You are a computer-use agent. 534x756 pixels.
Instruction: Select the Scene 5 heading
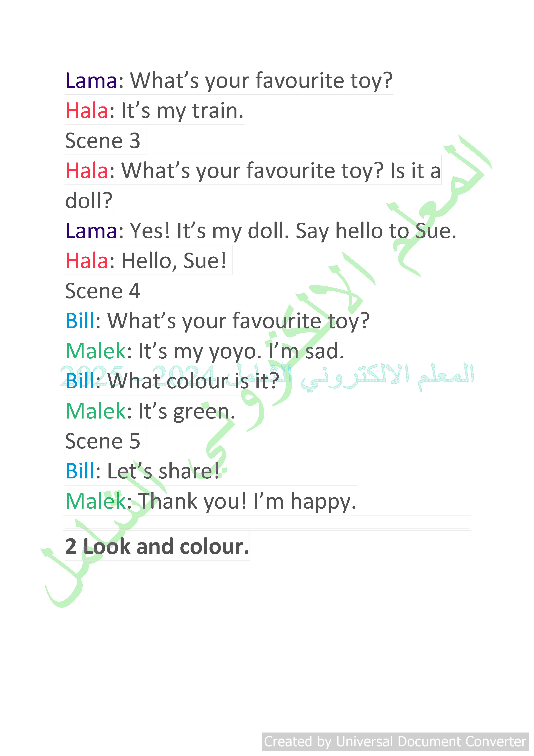pos(103,440)
